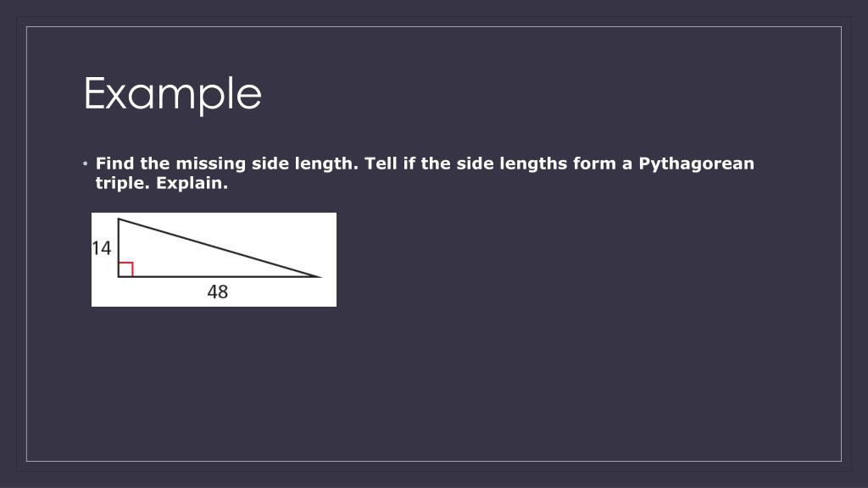Click the thin slide border frame line
The image size is (868, 488).
(x=434, y=26)
